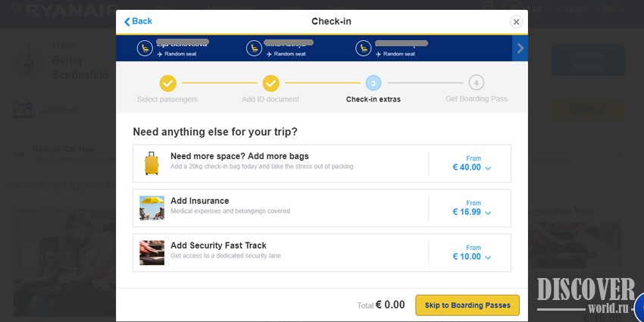Click the Select passengers step checkmark
Screen dimensions: 644x322
click(167, 83)
